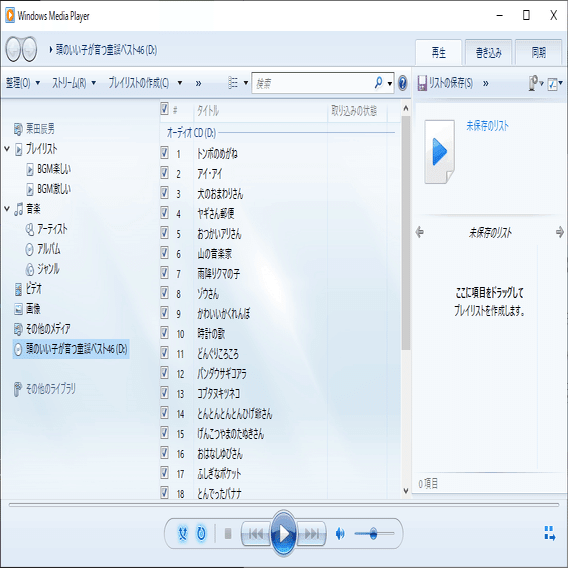
Task: Switch to the 書き込み tab
Action: [488, 53]
